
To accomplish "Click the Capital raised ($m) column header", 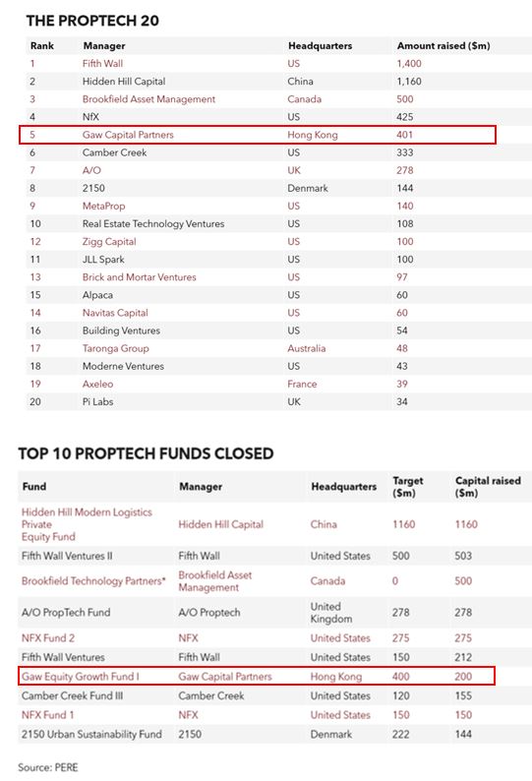I will pos(488,487).
